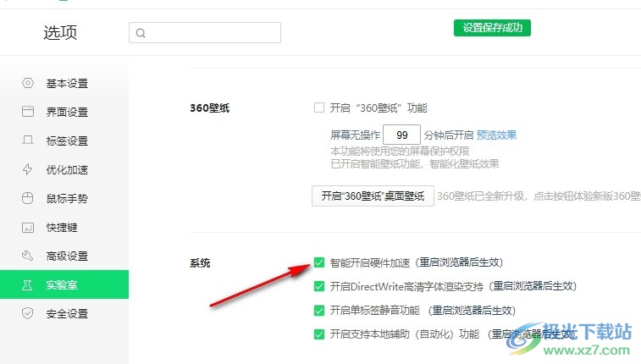Toggle 开启支持本地辅助(自动化)功能 checkbox

pos(319,334)
